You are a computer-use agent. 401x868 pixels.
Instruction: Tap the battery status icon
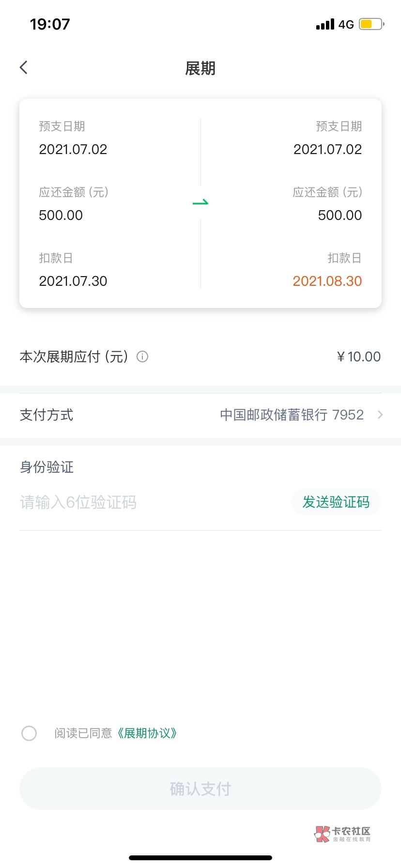coord(371,24)
